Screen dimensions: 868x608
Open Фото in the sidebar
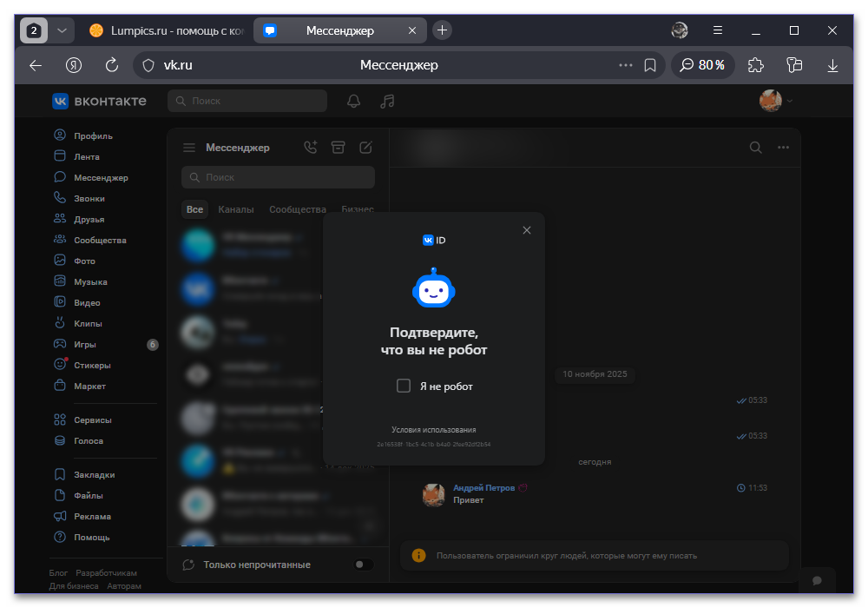[x=75, y=261]
